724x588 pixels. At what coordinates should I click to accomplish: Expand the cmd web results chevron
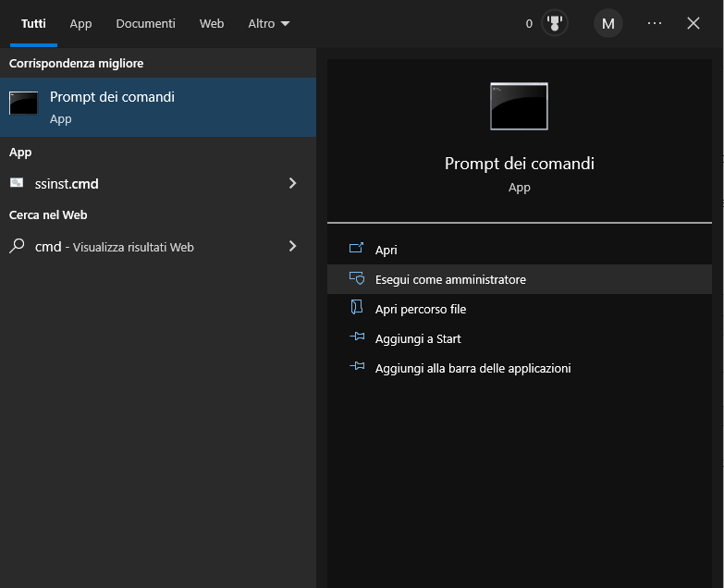(x=292, y=246)
